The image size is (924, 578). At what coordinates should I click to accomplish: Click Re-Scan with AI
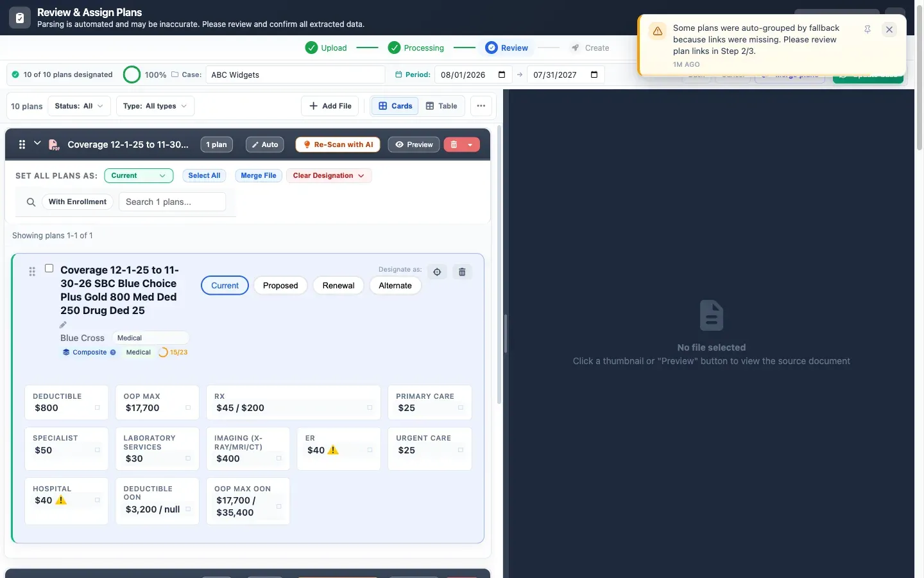tap(338, 144)
